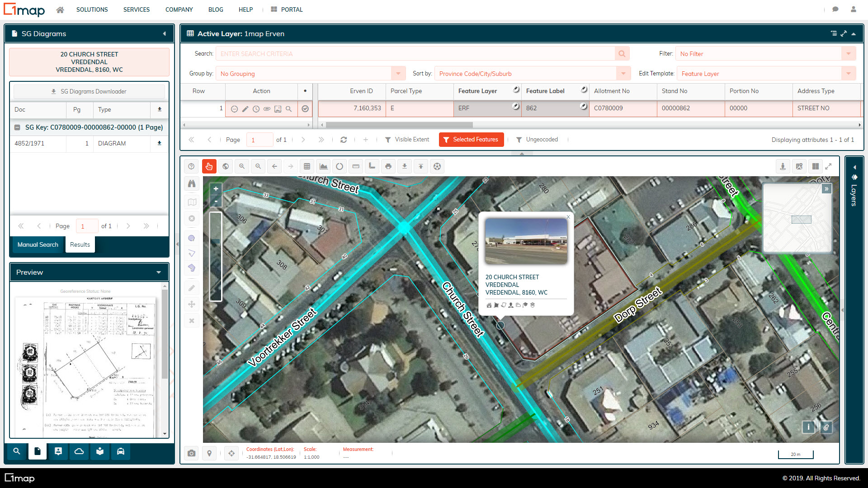Click the map zoom out minus button
Image resolution: width=868 pixels, height=488 pixels.
point(216,201)
